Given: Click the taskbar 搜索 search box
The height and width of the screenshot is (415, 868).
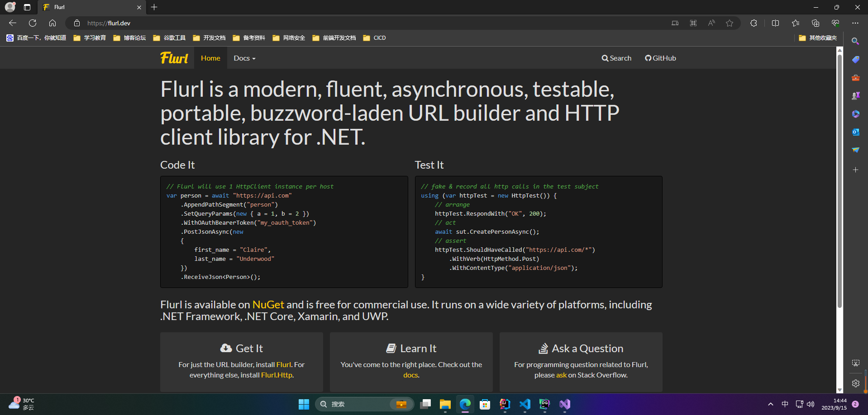Looking at the screenshot, I should pos(365,404).
